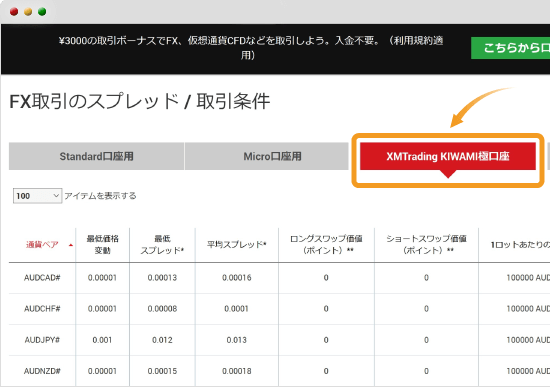Click the 0.00016 average spread value

click(x=237, y=278)
